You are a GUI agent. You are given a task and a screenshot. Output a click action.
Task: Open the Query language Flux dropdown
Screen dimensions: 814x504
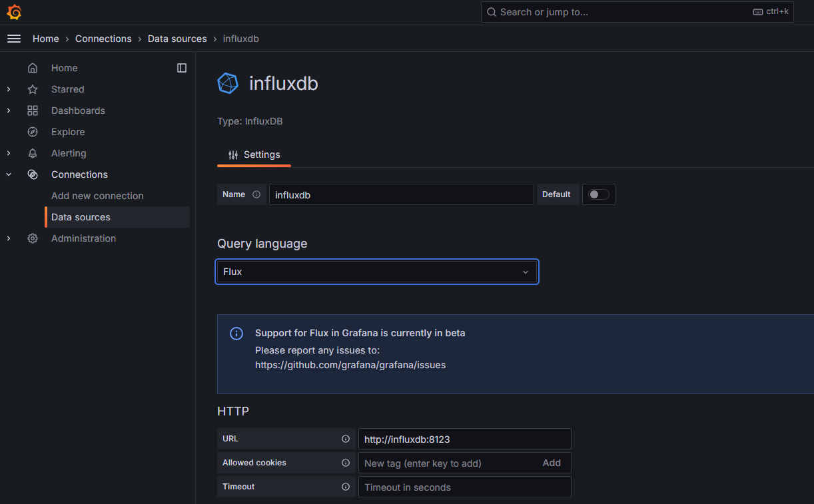(377, 272)
